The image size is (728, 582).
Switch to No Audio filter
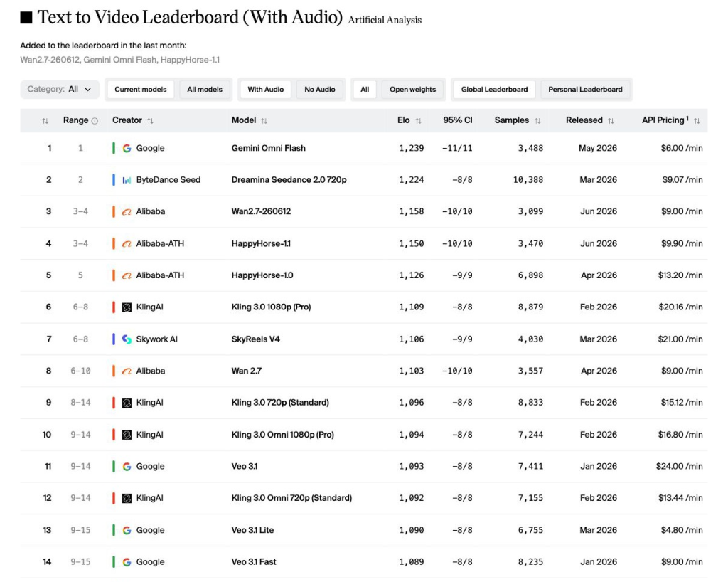tap(319, 89)
